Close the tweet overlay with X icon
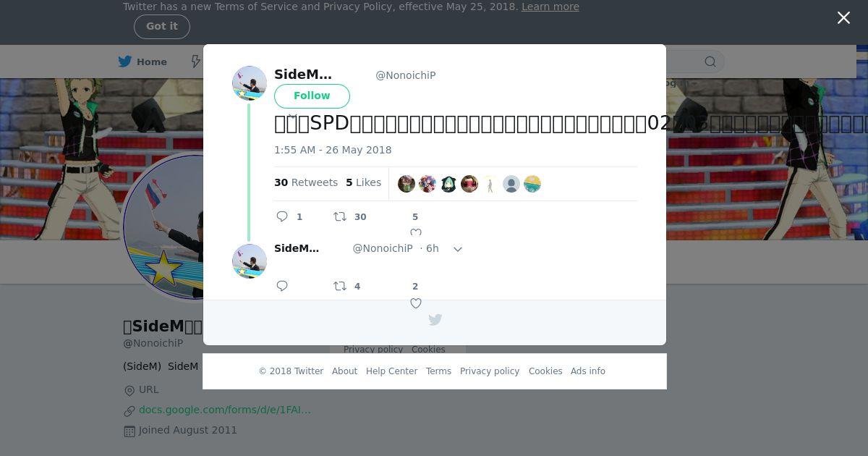868x456 pixels. (x=843, y=18)
